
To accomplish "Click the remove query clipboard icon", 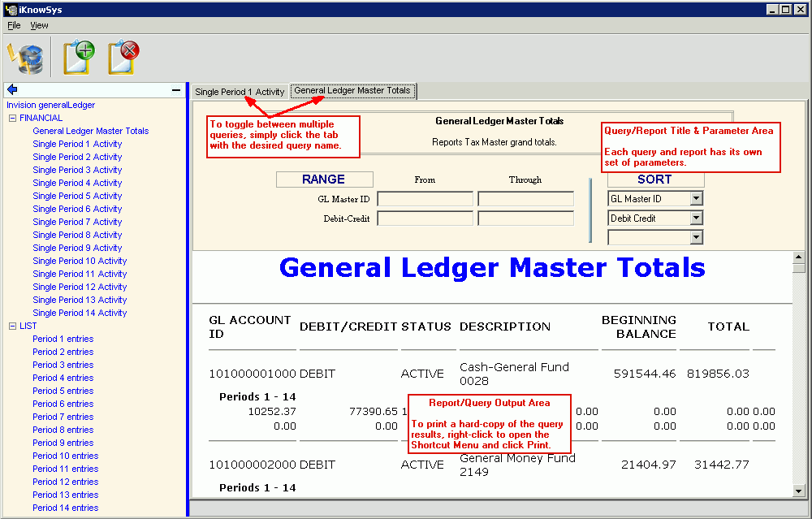I will tap(123, 58).
